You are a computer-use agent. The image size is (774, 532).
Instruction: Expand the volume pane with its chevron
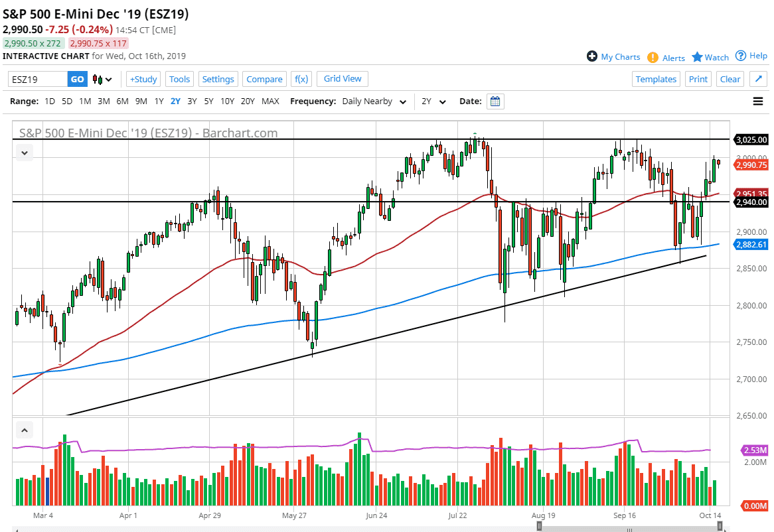point(24,429)
